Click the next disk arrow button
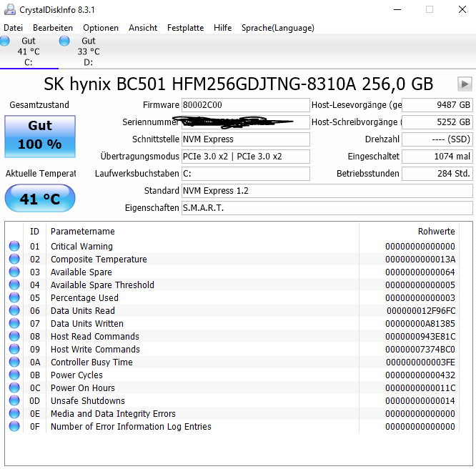The image size is (476, 469). pyautogui.click(x=465, y=84)
